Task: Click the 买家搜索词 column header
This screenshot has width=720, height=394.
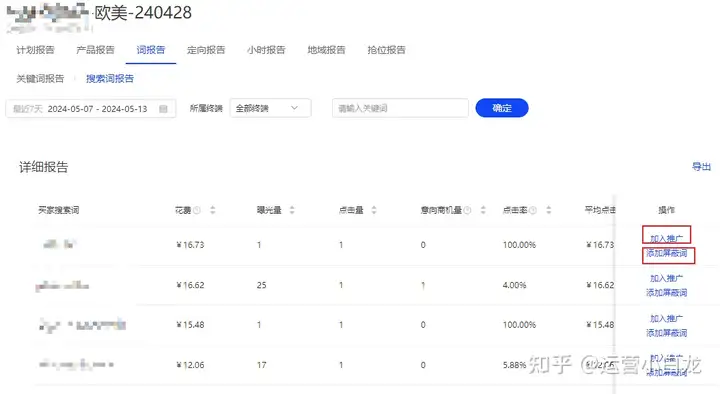Action: click(x=58, y=210)
